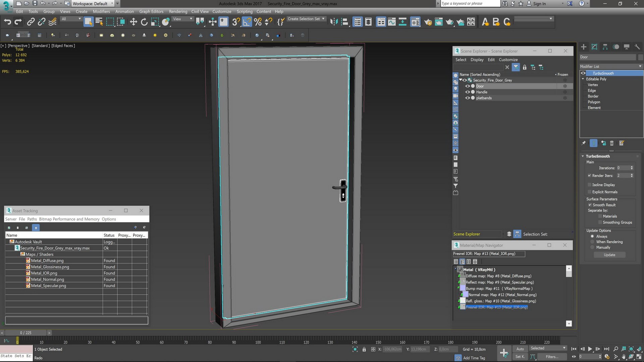Activate the Select and Move tool
Viewport: 644px width, 362px height.
[x=133, y=22]
